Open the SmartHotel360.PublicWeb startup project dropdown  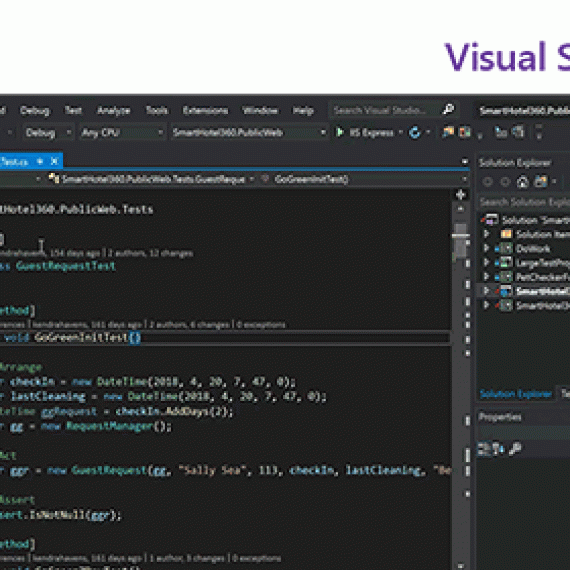tap(249, 133)
